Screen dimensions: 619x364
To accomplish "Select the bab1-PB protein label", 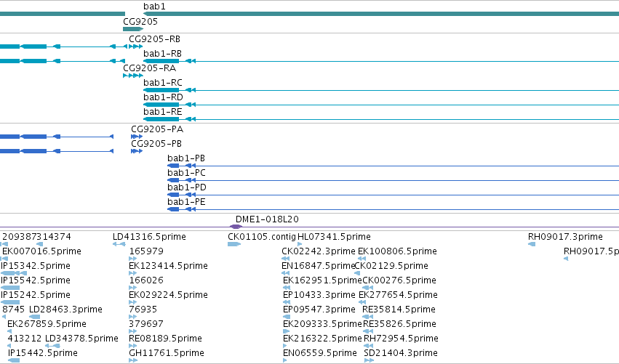I will 186,158.
